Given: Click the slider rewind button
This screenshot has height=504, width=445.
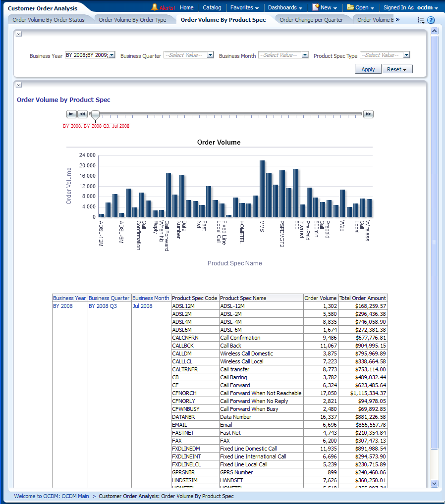Looking at the screenshot, I should click(x=83, y=114).
